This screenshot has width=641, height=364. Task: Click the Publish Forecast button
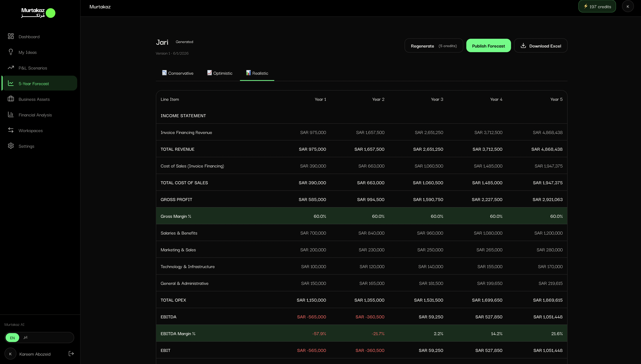[x=488, y=46]
